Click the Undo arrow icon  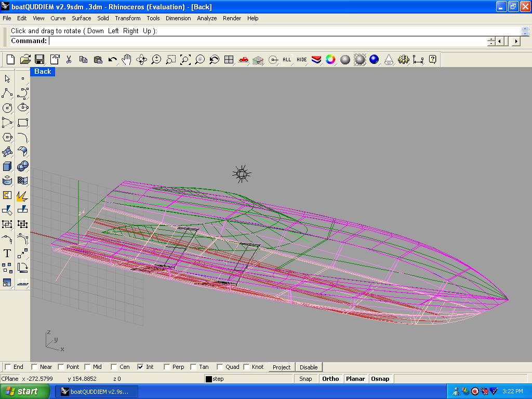112,60
